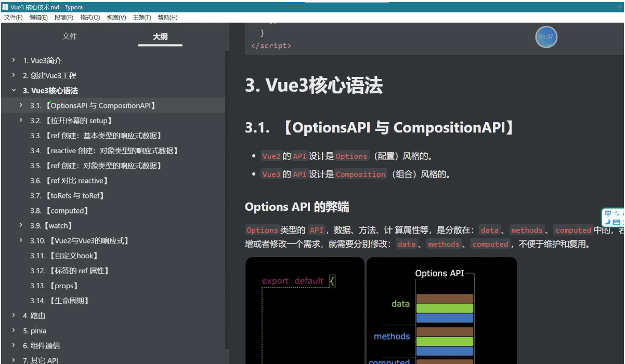Navigate to 3.1 OptionsAPI 与 CompositionAPI outline entry
This screenshot has width=625, height=364.
(x=93, y=106)
